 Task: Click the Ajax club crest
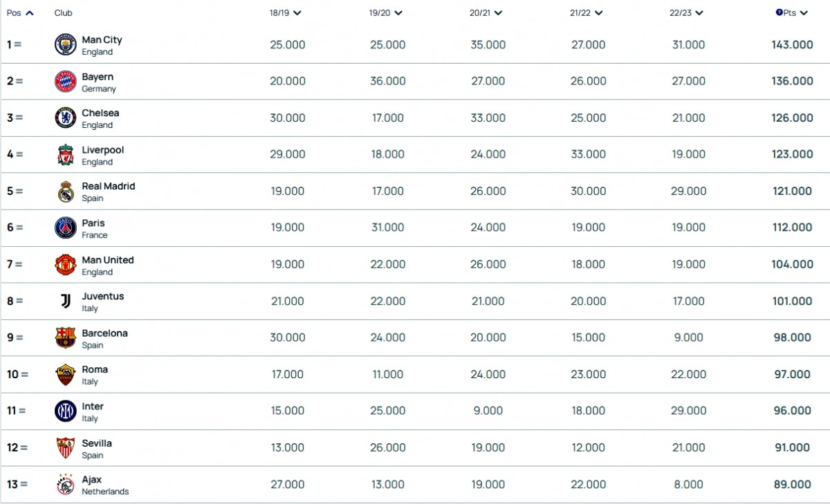click(x=66, y=485)
